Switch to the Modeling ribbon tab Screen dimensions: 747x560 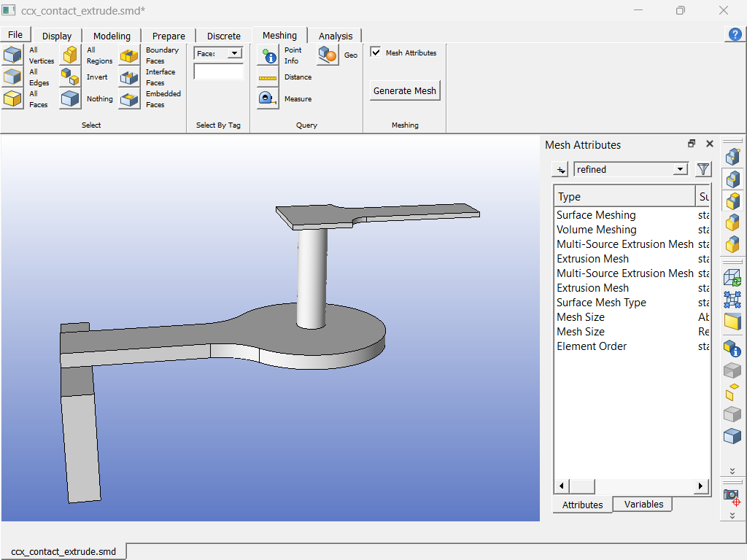click(112, 36)
